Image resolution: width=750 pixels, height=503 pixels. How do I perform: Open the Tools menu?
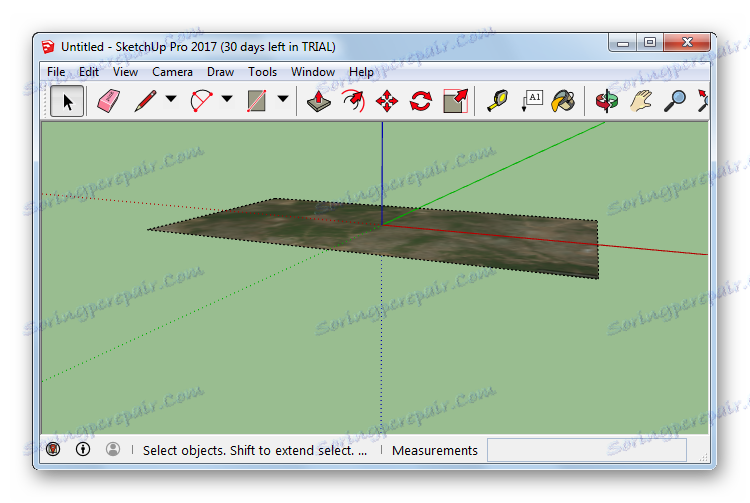[262, 72]
